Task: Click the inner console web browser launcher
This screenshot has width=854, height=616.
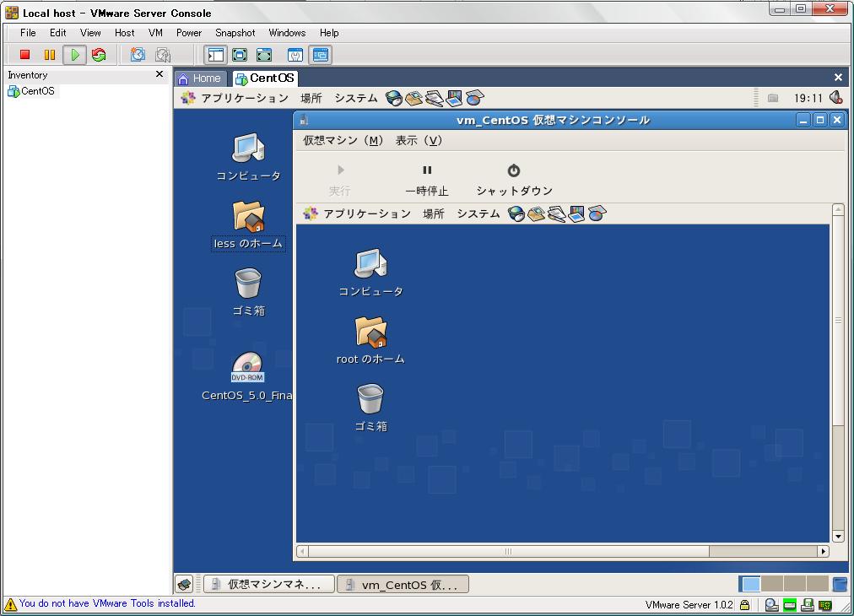Action: 516,213
